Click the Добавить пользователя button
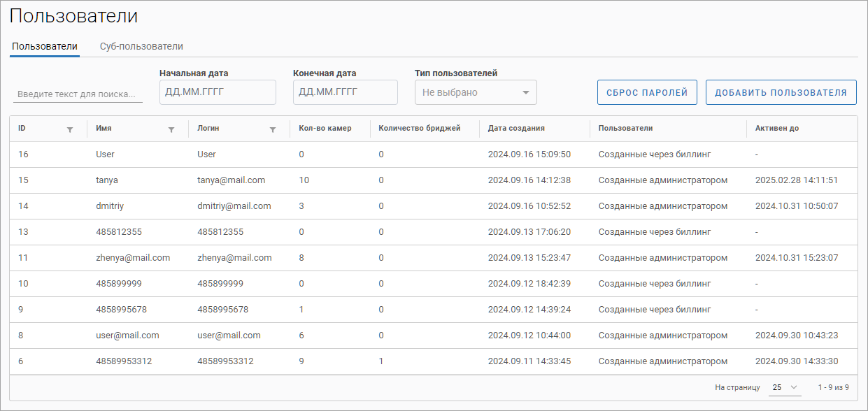The width and height of the screenshot is (868, 411). coord(781,92)
